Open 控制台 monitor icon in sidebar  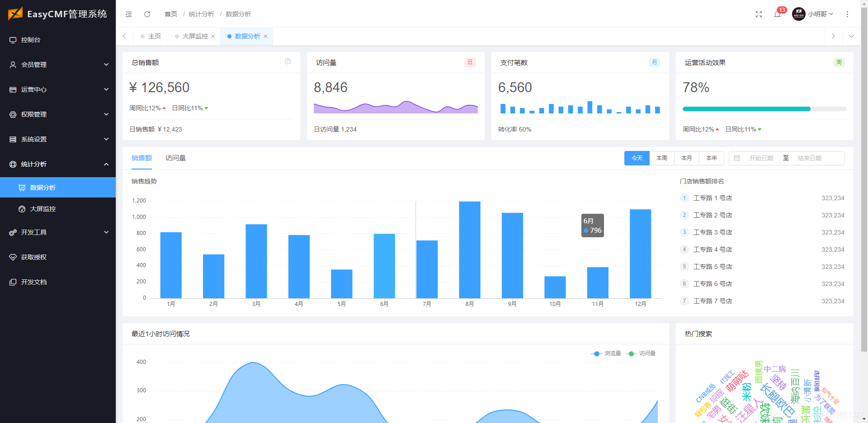(13, 40)
